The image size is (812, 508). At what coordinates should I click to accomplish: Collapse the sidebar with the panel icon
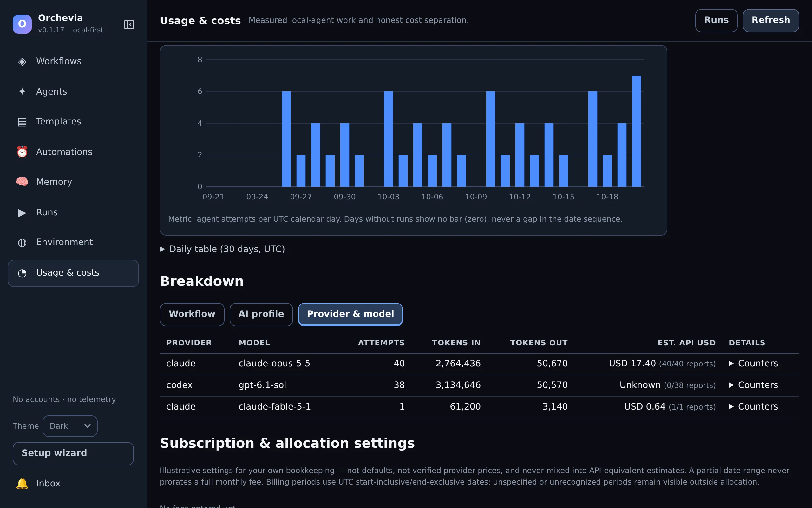click(129, 24)
